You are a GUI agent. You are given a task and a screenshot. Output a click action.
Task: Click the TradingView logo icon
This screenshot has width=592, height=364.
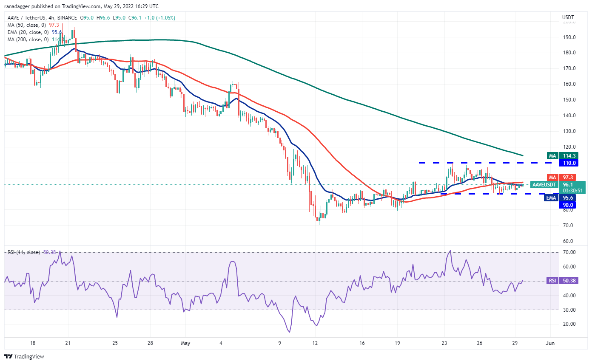tap(9, 357)
